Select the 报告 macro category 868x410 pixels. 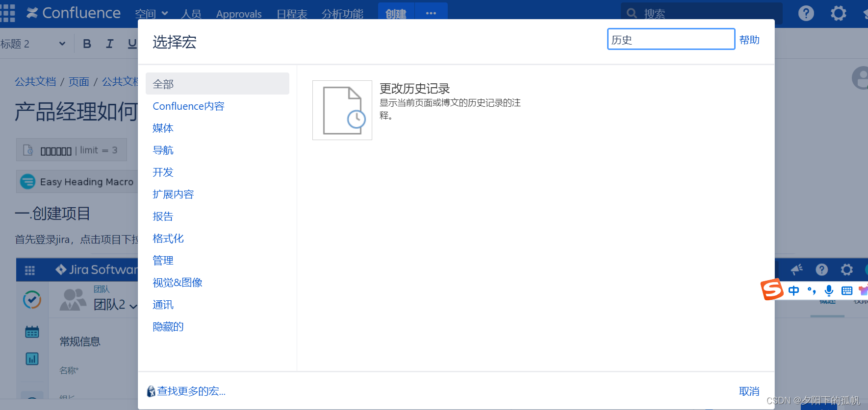coord(163,217)
